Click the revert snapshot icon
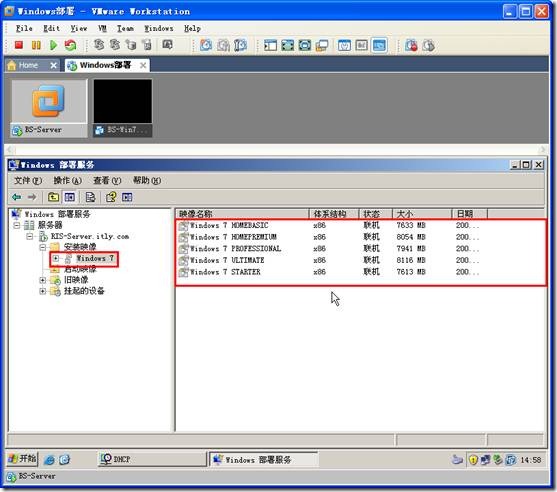Viewport: 557px width, 492px height. (x=223, y=45)
